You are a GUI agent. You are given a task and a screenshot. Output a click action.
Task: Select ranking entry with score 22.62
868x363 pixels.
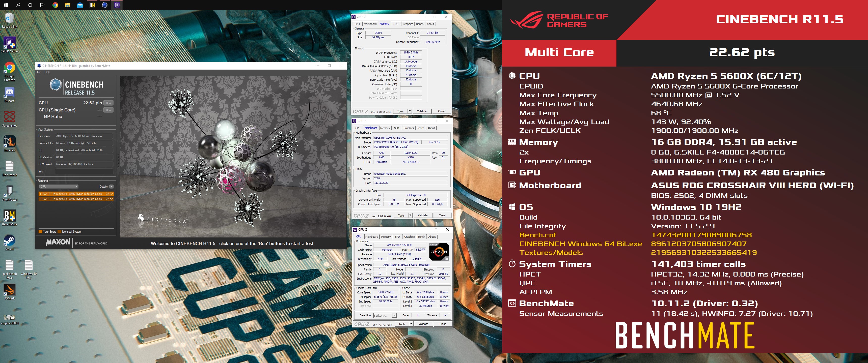[76, 194]
